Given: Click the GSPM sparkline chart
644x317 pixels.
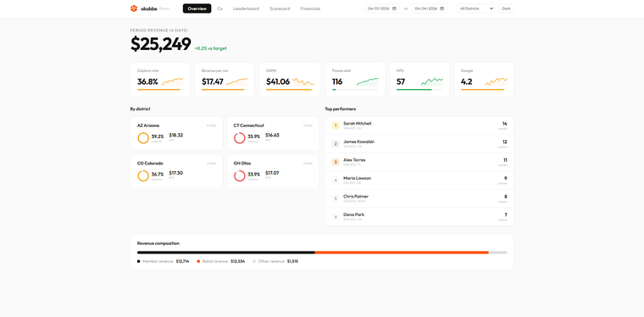Looking at the screenshot, I should tap(303, 81).
